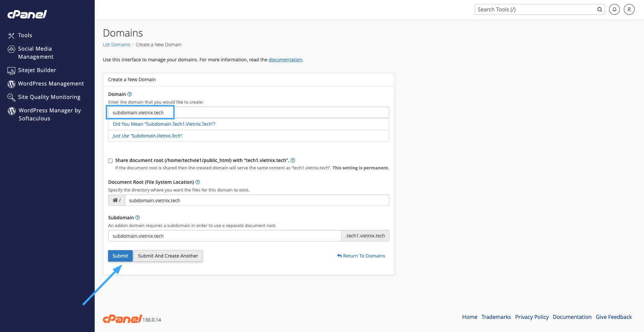The image size is (644, 332).
Task: Open Sitejet Builder from the sidebar
Action: (x=37, y=70)
